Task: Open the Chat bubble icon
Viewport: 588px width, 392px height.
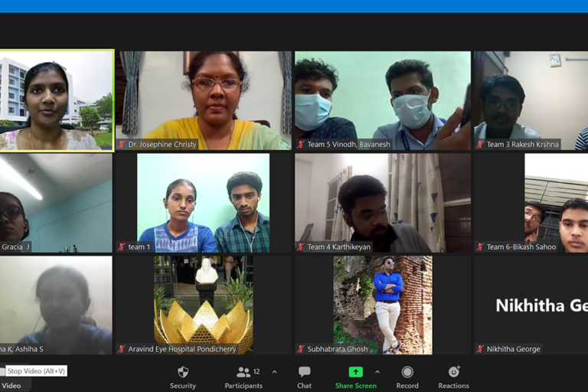Action: pos(304,372)
